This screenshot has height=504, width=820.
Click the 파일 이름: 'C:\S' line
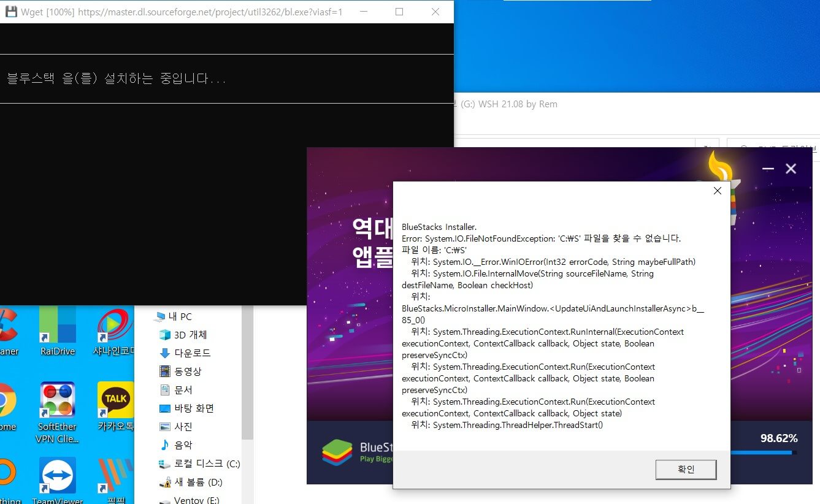(x=434, y=250)
